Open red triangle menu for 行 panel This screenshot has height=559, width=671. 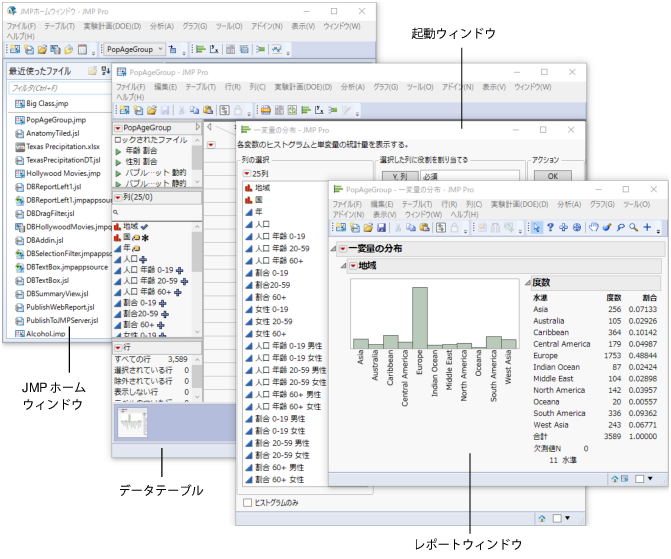coord(118,347)
